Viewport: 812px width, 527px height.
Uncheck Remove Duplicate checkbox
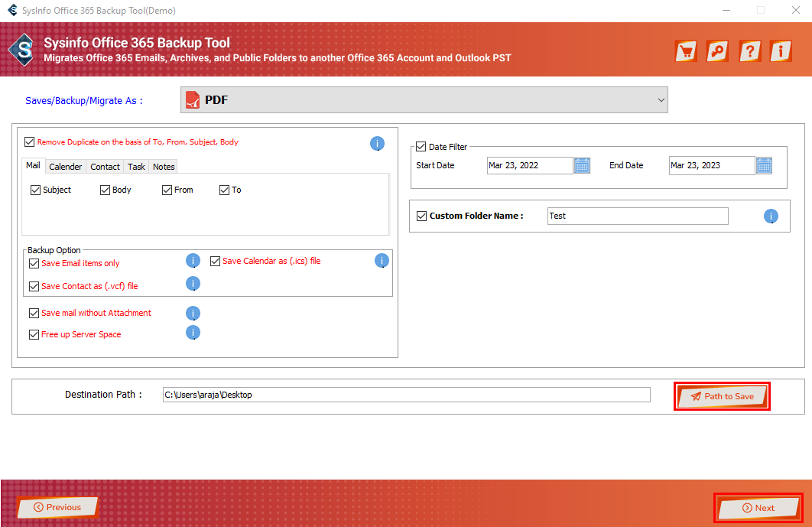coord(30,142)
